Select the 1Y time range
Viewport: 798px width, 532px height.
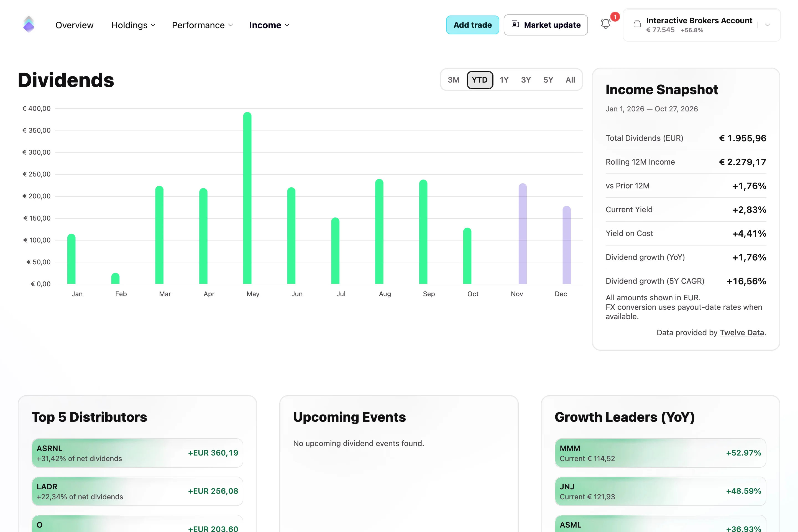504,80
